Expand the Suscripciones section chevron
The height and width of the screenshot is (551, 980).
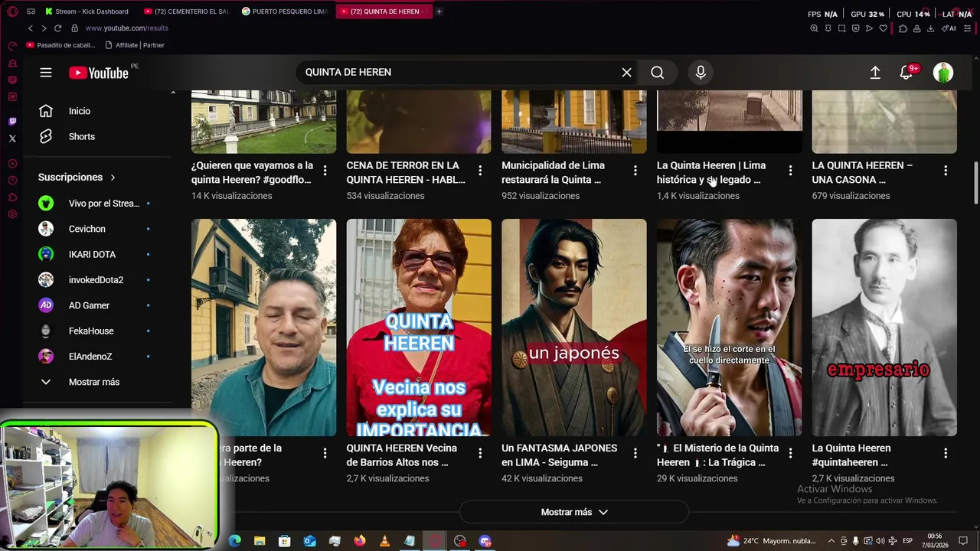click(113, 177)
